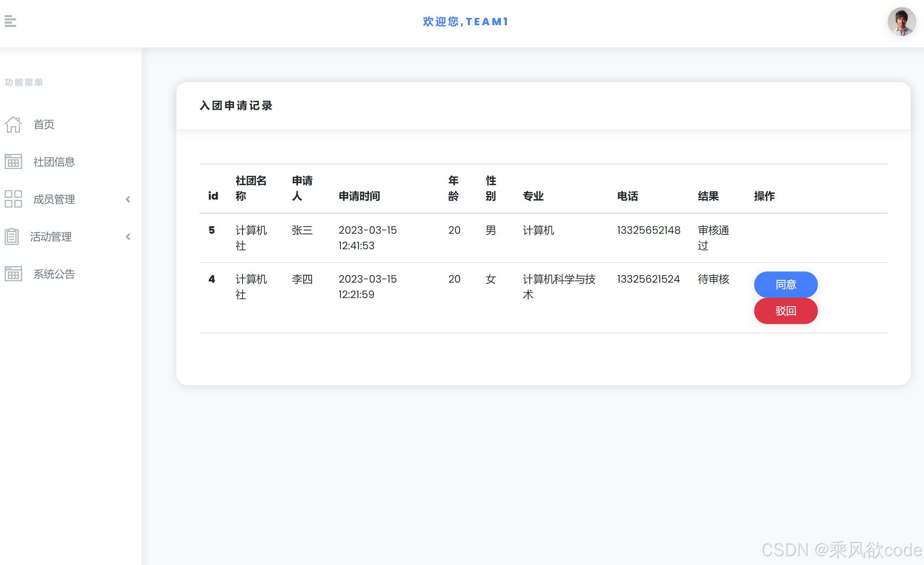Click the sidebar collapse hamburger icon

pos(10,21)
